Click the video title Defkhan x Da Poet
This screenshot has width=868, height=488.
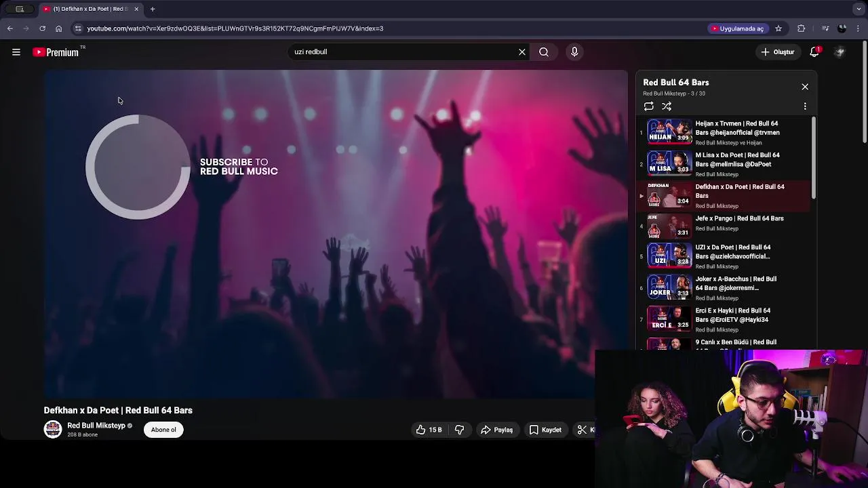point(118,410)
